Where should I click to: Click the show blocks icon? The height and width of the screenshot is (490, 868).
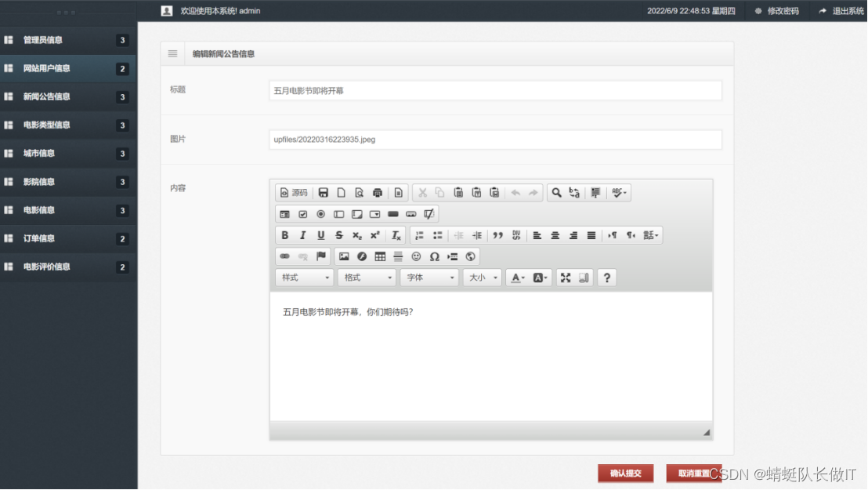584,278
